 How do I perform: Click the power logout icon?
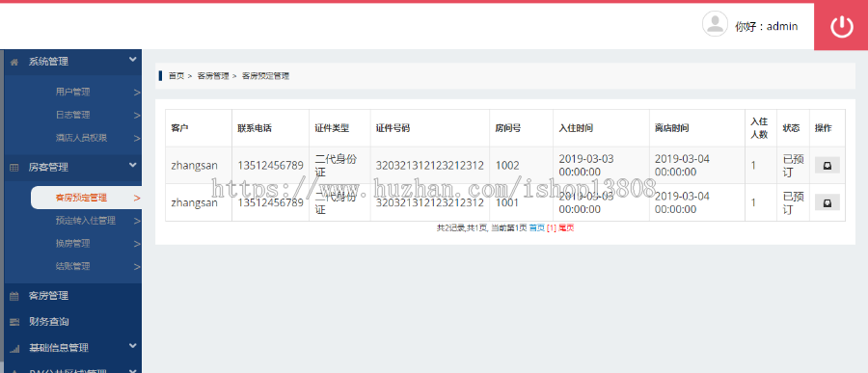pos(841,26)
